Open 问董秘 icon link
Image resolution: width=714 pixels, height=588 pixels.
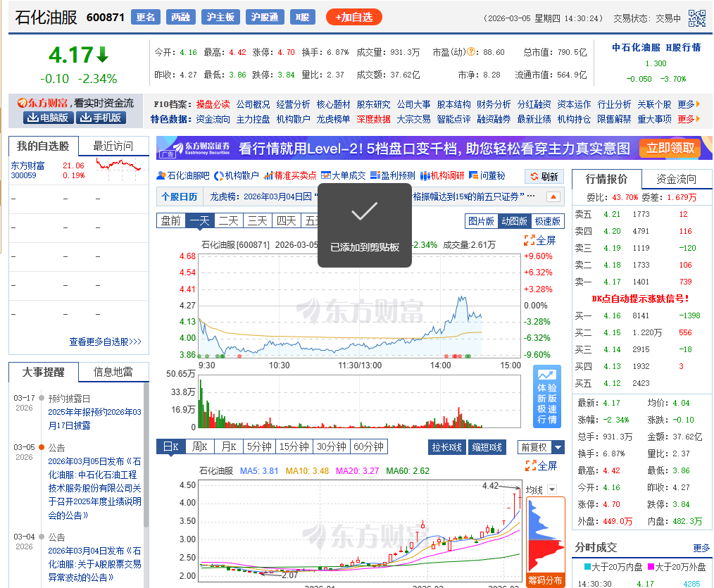coord(487,176)
